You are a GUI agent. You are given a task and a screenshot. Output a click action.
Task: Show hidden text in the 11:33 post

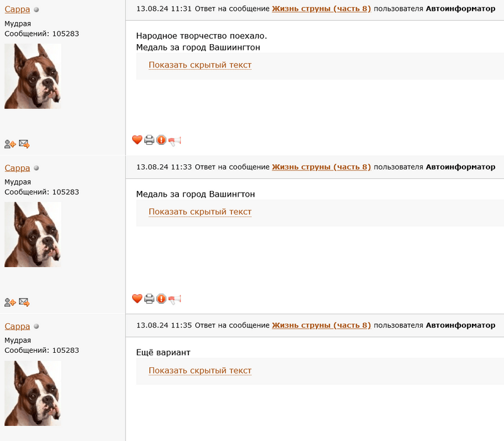pyautogui.click(x=200, y=212)
